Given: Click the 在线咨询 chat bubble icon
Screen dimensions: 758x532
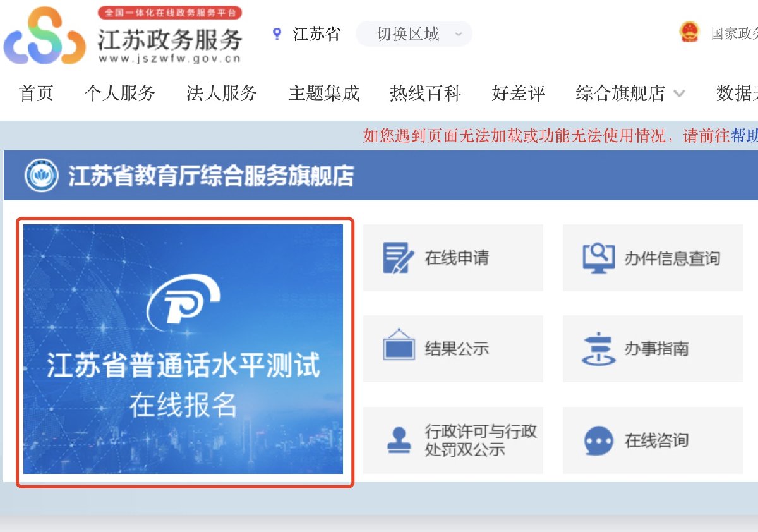Looking at the screenshot, I should coord(598,440).
